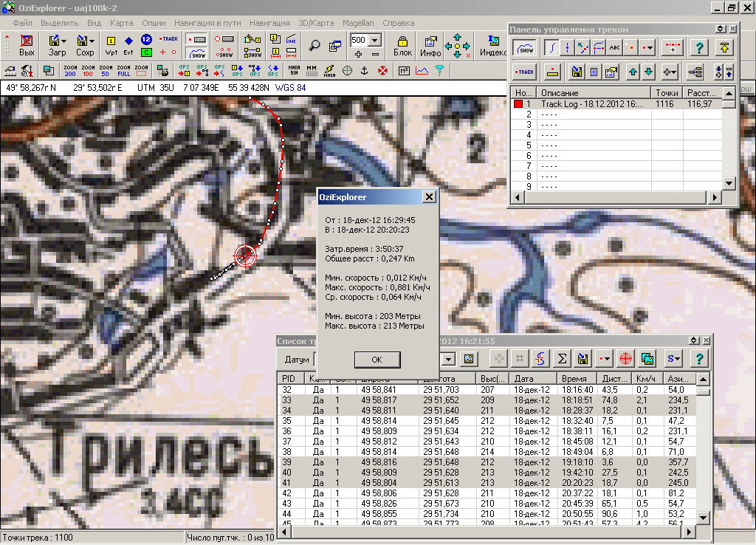Click the green up arrow in track panel
The image size is (756, 545).
(x=633, y=72)
